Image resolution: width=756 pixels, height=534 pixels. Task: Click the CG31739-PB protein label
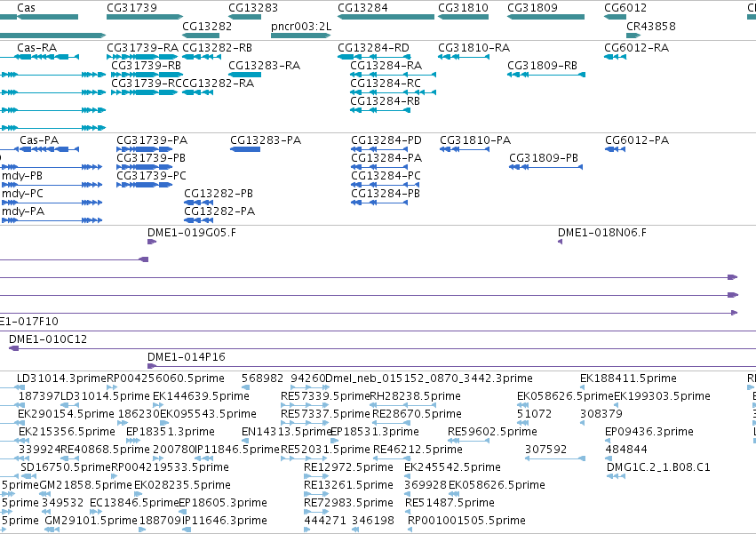tap(151, 158)
